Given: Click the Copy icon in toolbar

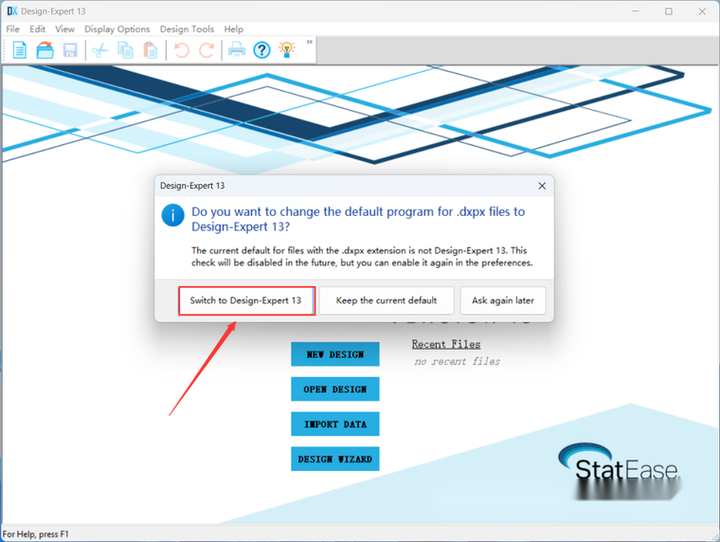Looking at the screenshot, I should tap(125, 50).
